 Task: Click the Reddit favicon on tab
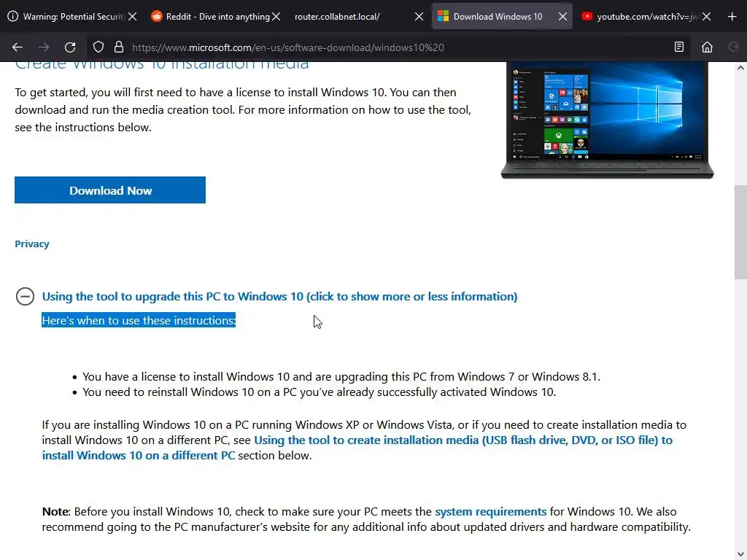pos(156,16)
